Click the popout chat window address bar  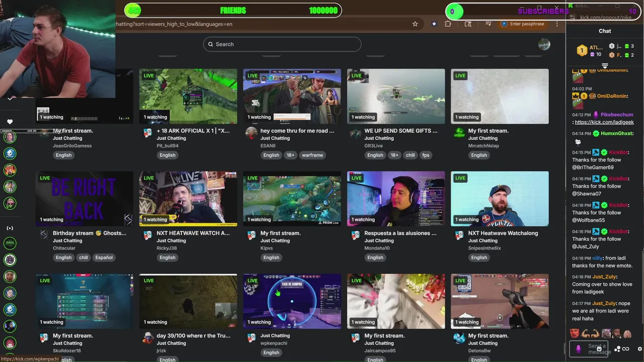606,18
